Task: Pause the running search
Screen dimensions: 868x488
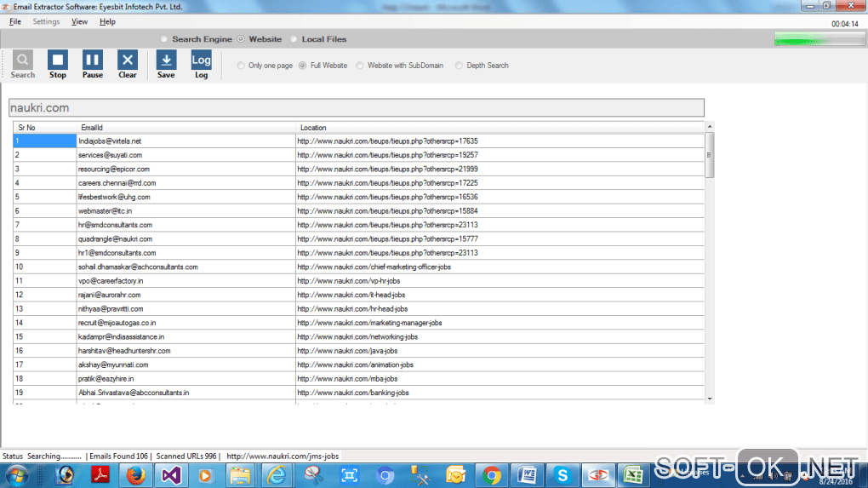Action: [93, 64]
